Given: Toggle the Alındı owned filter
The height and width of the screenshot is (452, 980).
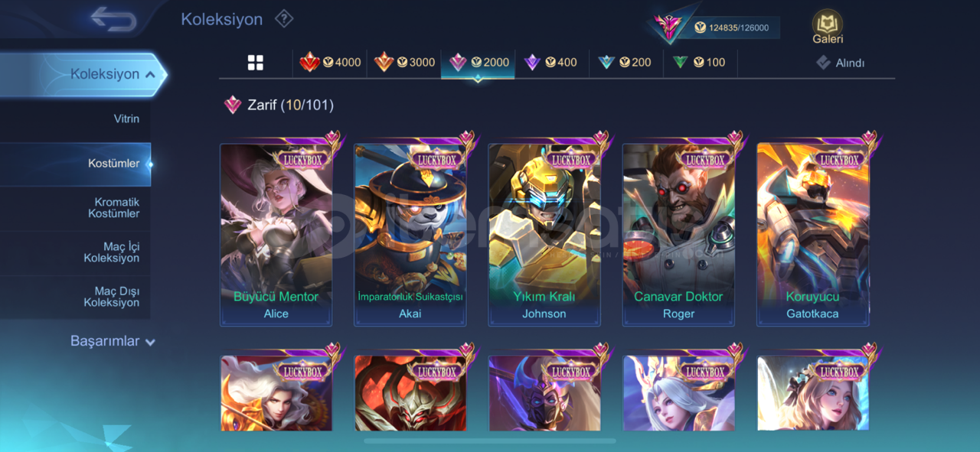Looking at the screenshot, I should point(840,63).
